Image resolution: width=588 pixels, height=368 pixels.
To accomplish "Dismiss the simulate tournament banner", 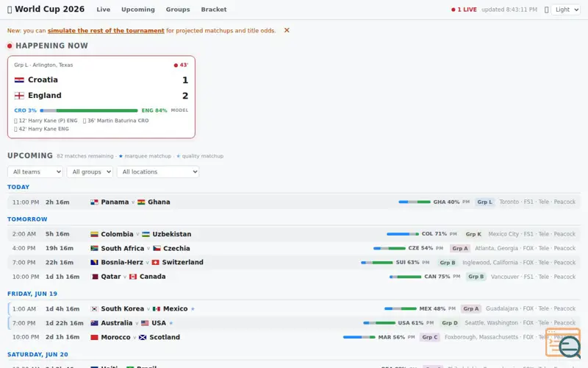I will 287,30.
